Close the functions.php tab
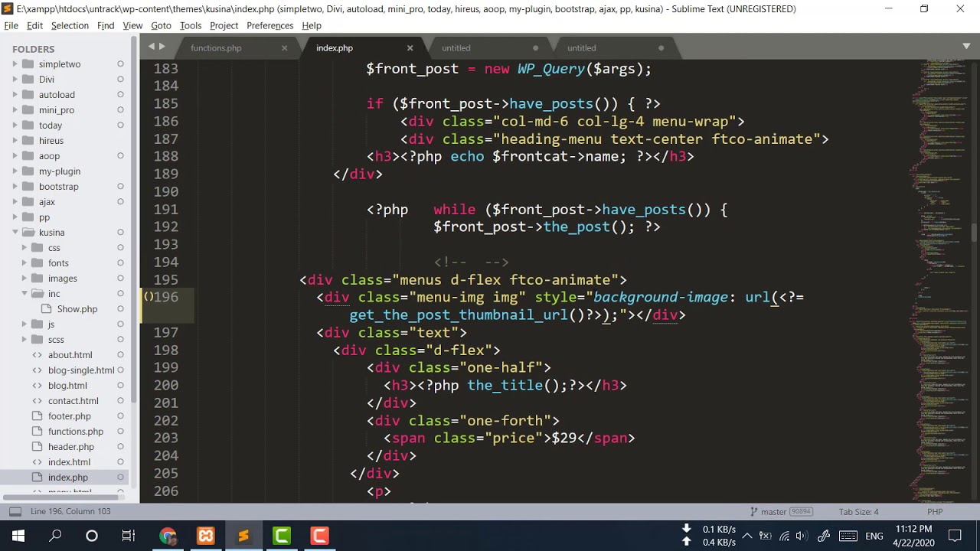 pos(284,47)
